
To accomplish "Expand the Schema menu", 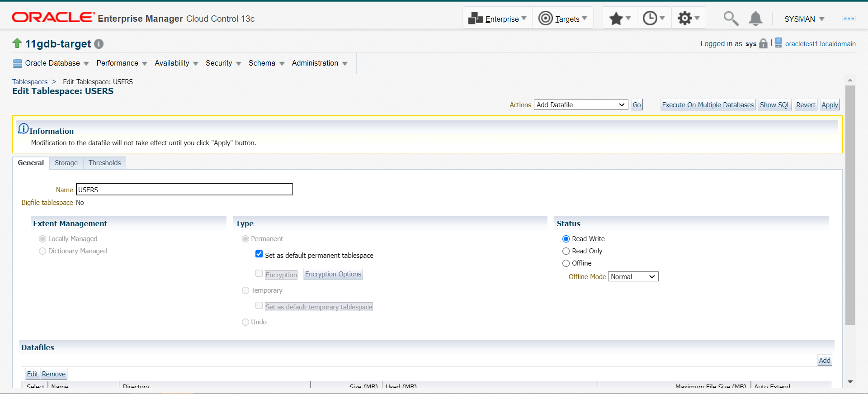I will [266, 63].
